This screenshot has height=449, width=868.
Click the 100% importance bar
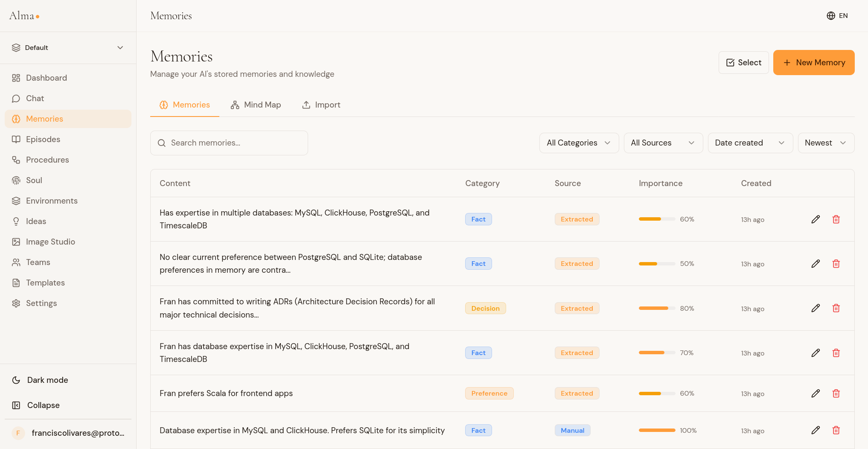pos(657,430)
